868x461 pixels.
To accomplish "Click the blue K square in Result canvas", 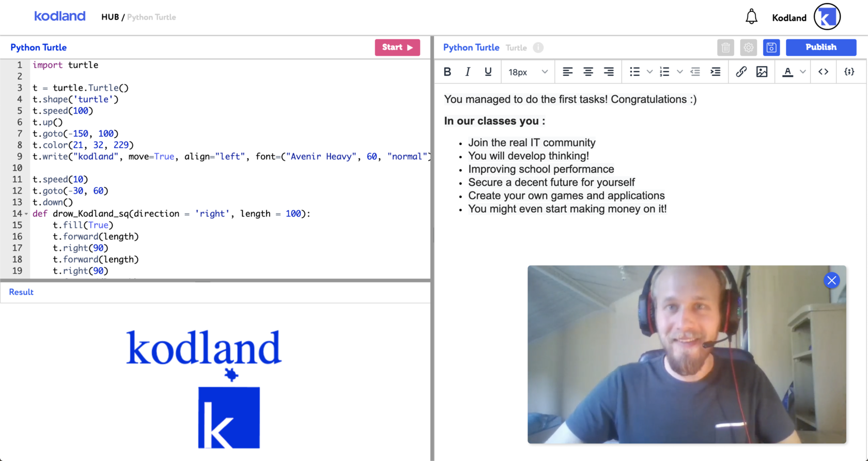I will pyautogui.click(x=229, y=418).
